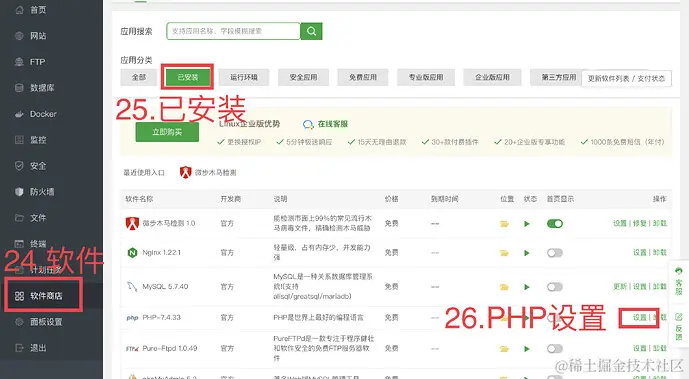
Task: Open the 首页 home icon in sidebar
Action: [x=19, y=10]
